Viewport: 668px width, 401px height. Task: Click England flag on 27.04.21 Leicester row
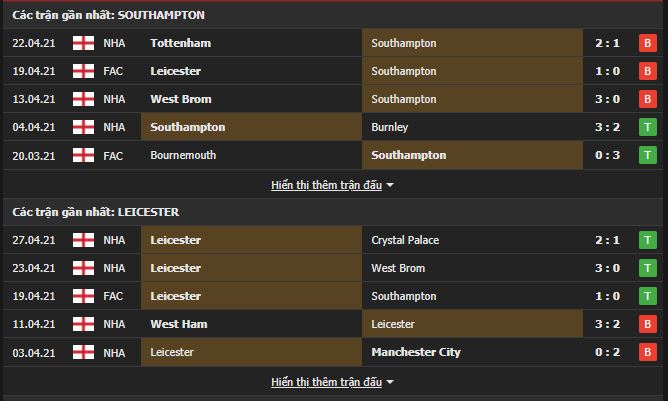pyautogui.click(x=84, y=240)
